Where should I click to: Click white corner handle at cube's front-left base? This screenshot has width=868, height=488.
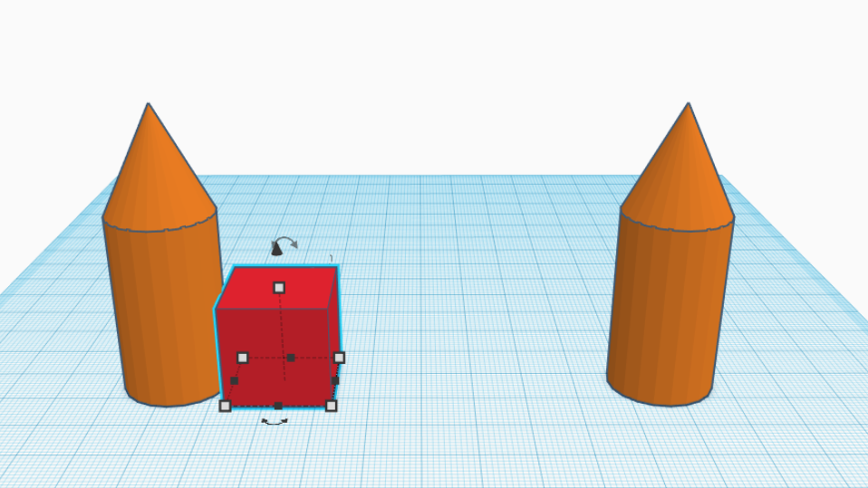point(225,407)
